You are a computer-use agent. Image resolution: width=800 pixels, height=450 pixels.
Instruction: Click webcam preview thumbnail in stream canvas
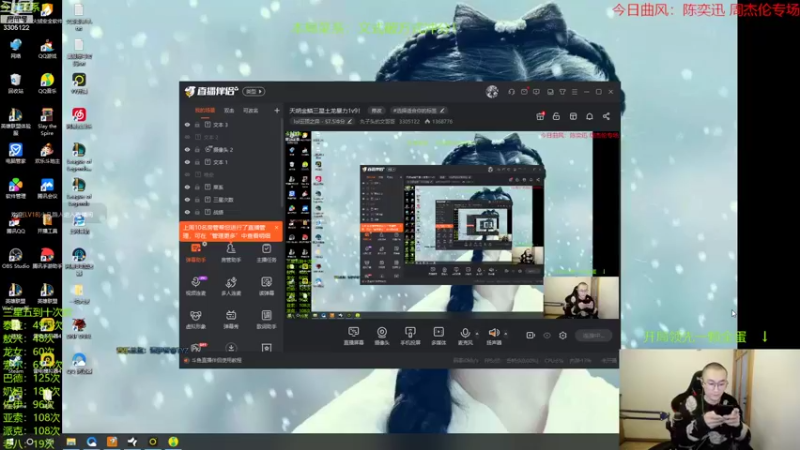click(x=581, y=297)
